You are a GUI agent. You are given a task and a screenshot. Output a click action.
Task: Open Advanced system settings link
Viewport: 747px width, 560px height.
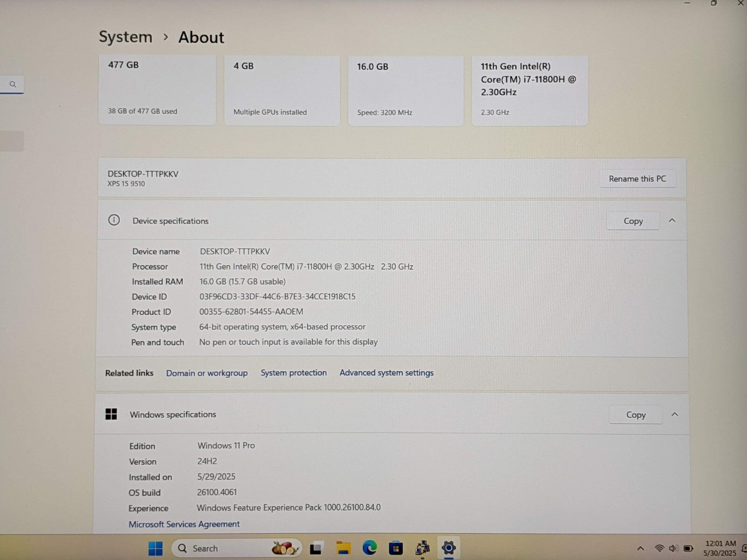386,373
